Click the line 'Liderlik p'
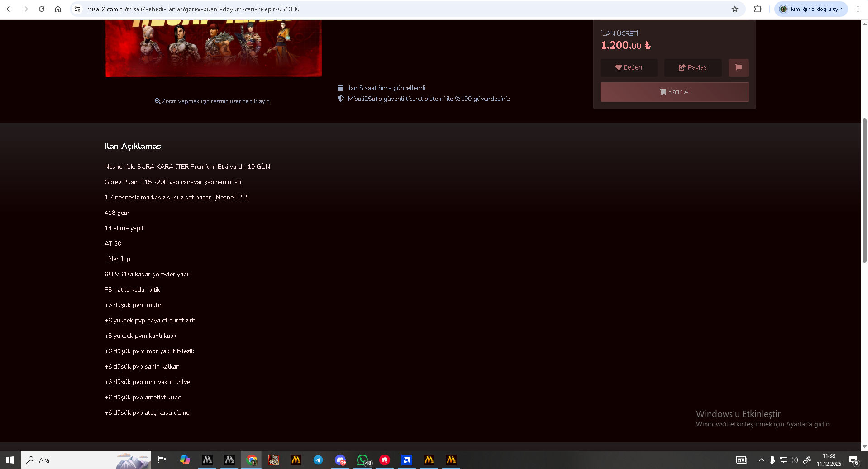 117,259
